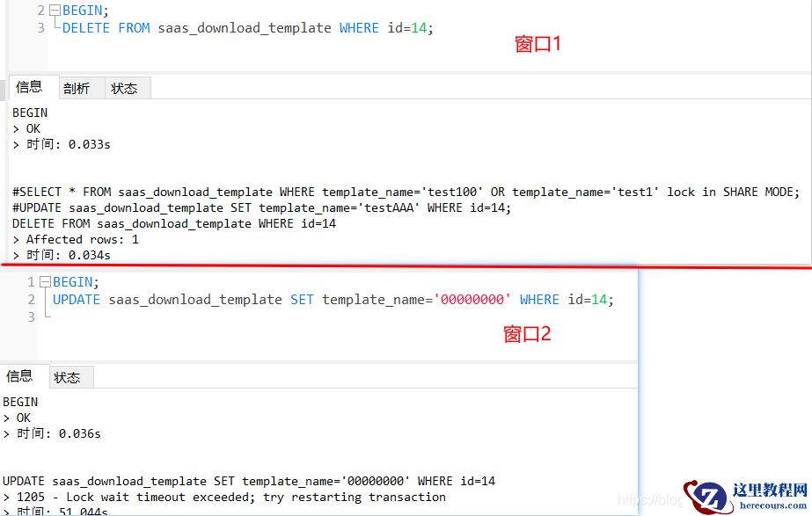Click the empty line 3 in the lower editor
The width and height of the screenshot is (812, 516).
pos(337,316)
